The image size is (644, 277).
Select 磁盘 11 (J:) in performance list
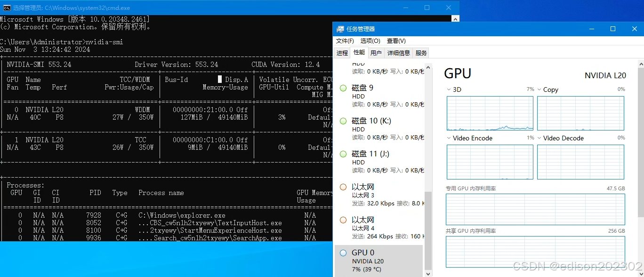click(x=379, y=162)
